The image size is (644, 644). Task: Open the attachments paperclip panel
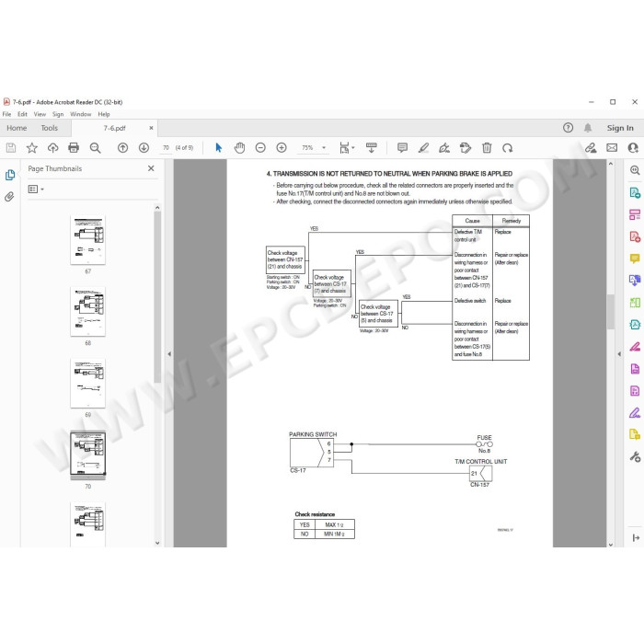click(x=9, y=197)
